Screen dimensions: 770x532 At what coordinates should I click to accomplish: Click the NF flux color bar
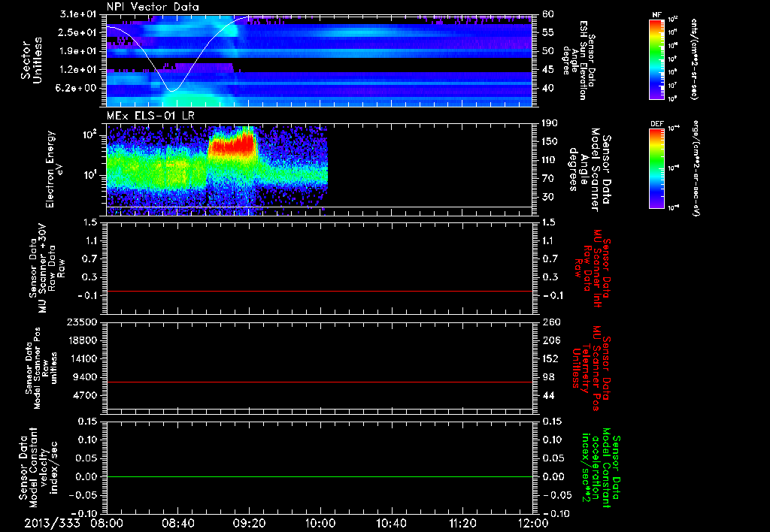pyautogui.click(x=657, y=59)
